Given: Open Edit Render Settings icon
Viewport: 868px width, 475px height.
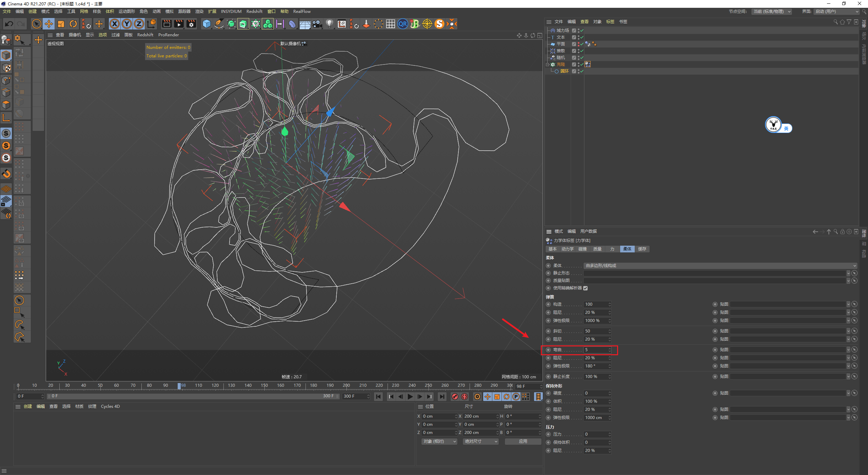Looking at the screenshot, I should point(192,24).
